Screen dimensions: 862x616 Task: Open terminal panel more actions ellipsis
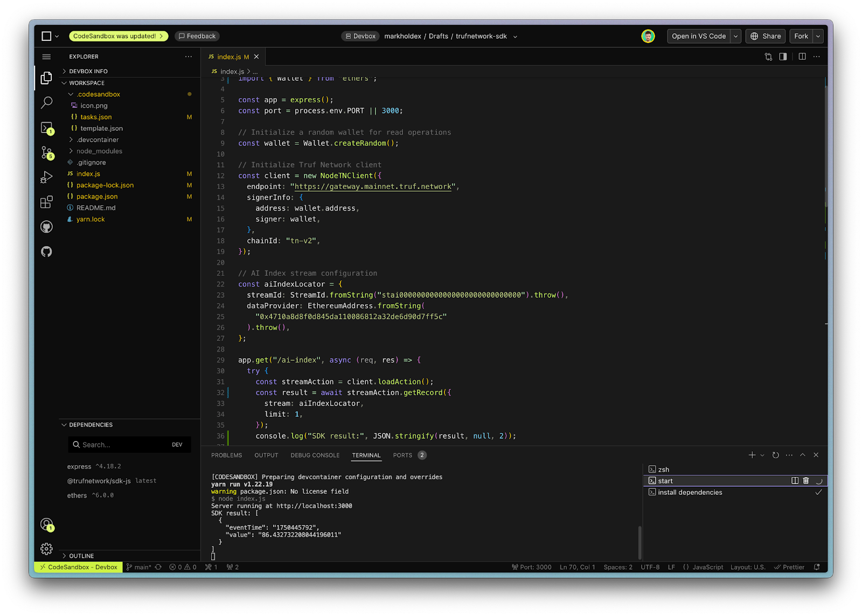789,455
